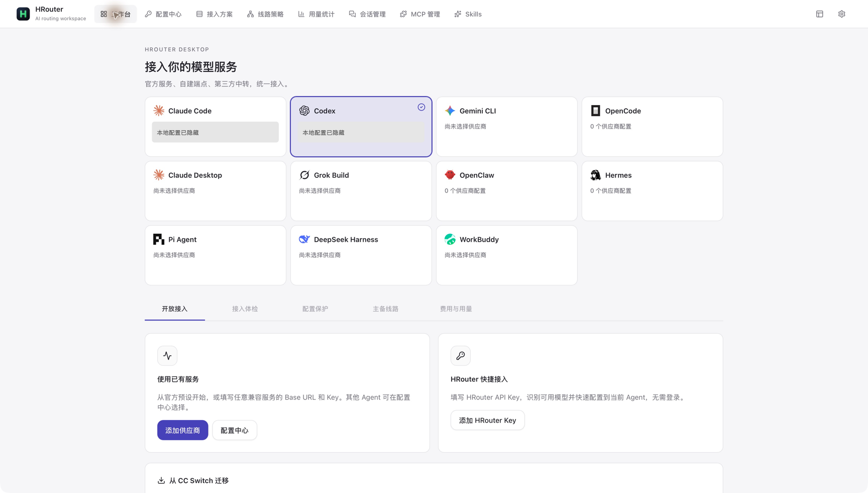Open the 接入方案 nav item

[214, 14]
